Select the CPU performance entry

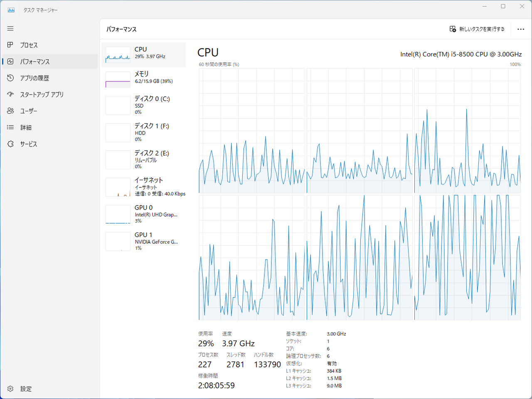tap(144, 54)
